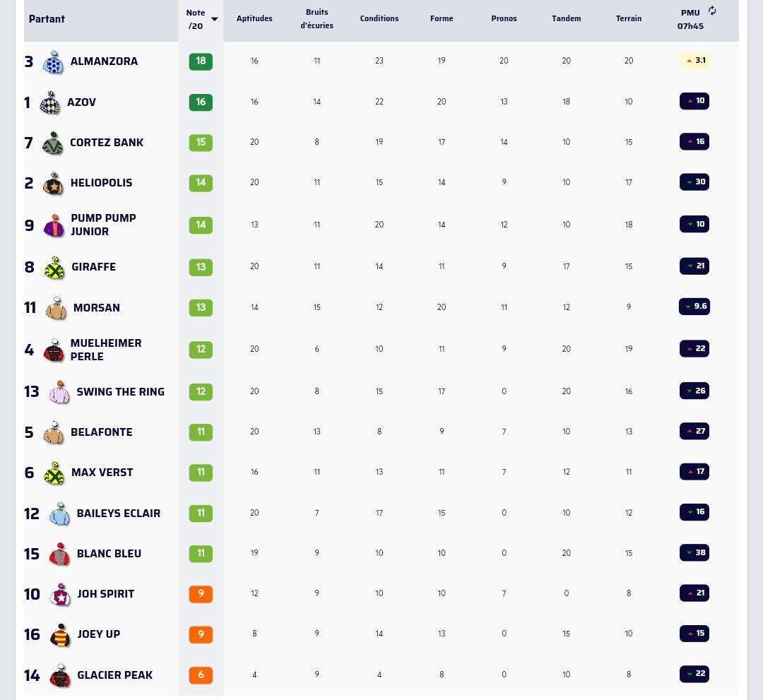Open the MORSAN horse link
763x700 pixels.
(96, 308)
